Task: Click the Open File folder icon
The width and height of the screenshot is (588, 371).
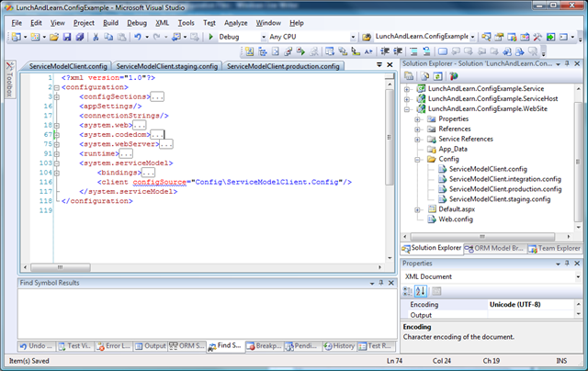Action: pyautogui.click(x=53, y=37)
